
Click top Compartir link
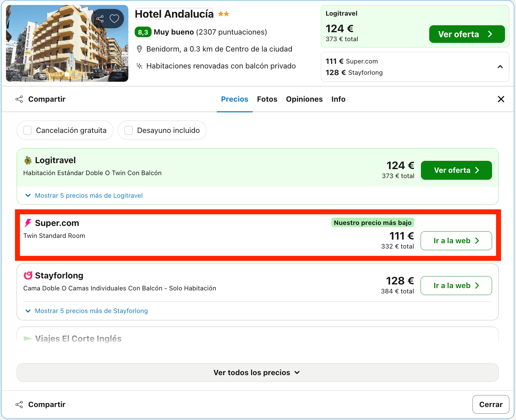point(47,99)
